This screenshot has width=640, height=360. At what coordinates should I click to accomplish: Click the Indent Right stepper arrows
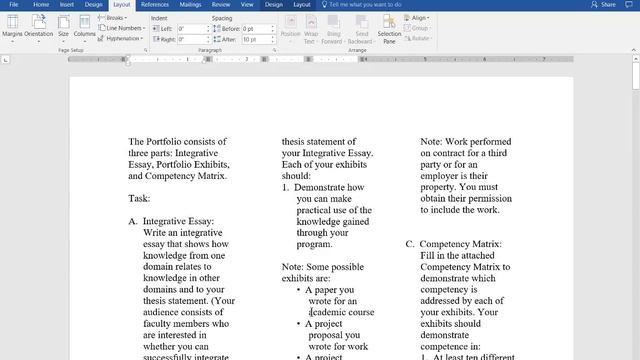(208, 40)
